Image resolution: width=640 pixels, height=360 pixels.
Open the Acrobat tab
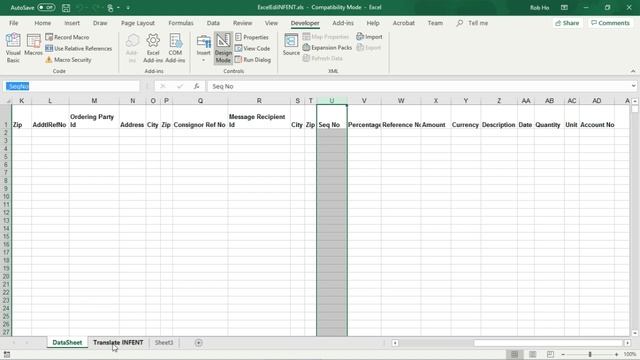pos(404,23)
